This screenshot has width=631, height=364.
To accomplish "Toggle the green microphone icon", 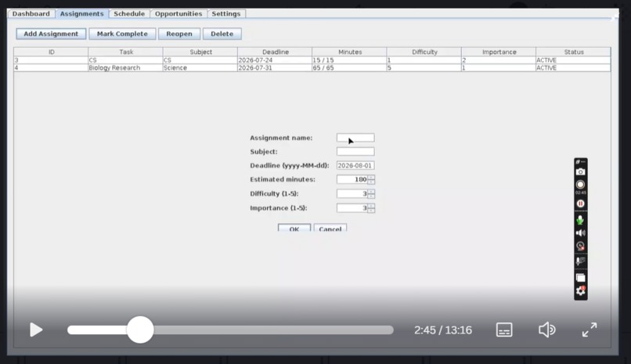I will pos(580,220).
